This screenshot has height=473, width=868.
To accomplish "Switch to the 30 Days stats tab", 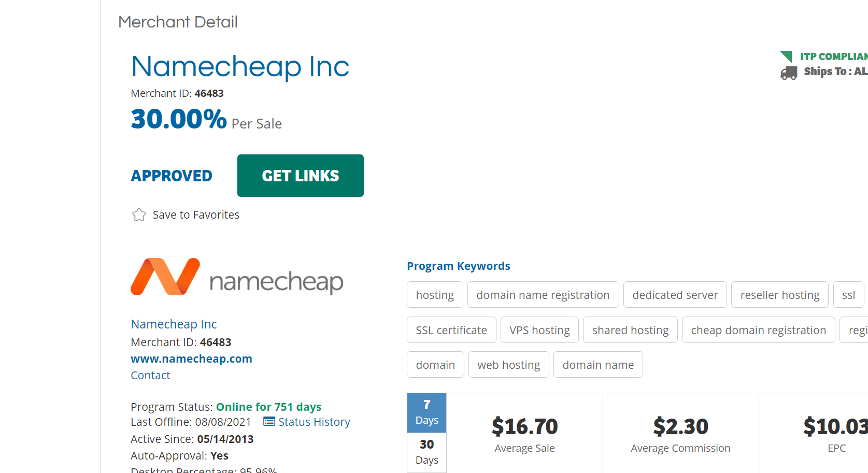I will tap(426, 452).
